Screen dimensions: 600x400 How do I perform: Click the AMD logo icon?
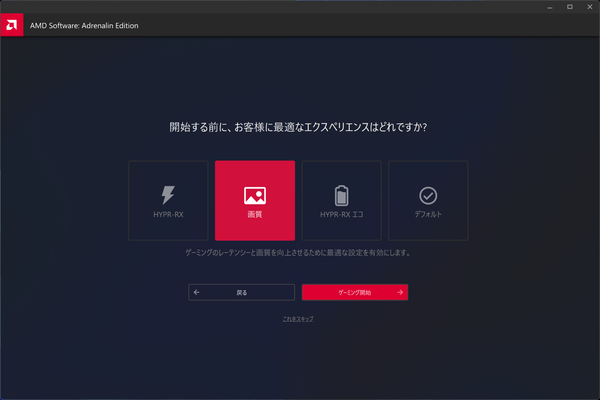pos(12,25)
